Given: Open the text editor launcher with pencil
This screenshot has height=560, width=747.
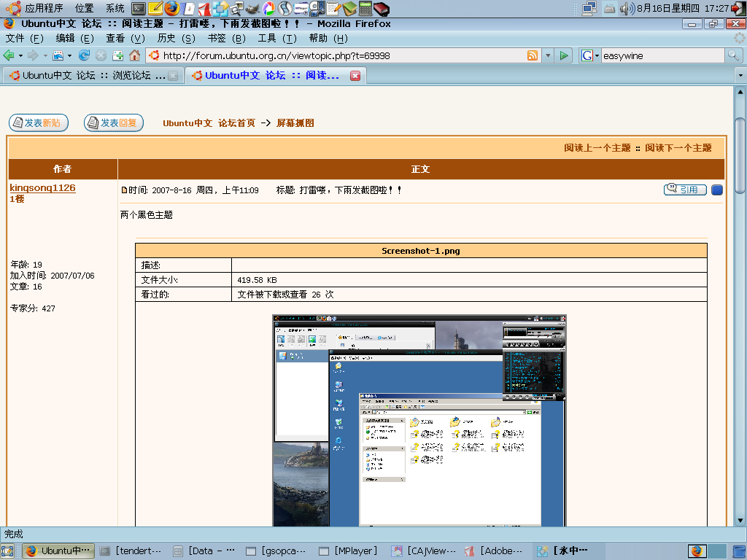Looking at the screenshot, I should click(334, 9).
